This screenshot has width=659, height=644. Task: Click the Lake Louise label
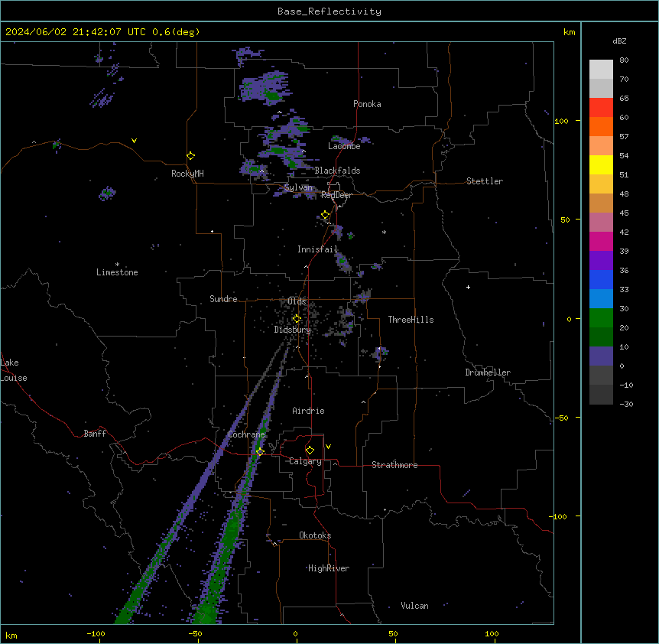(x=14, y=370)
